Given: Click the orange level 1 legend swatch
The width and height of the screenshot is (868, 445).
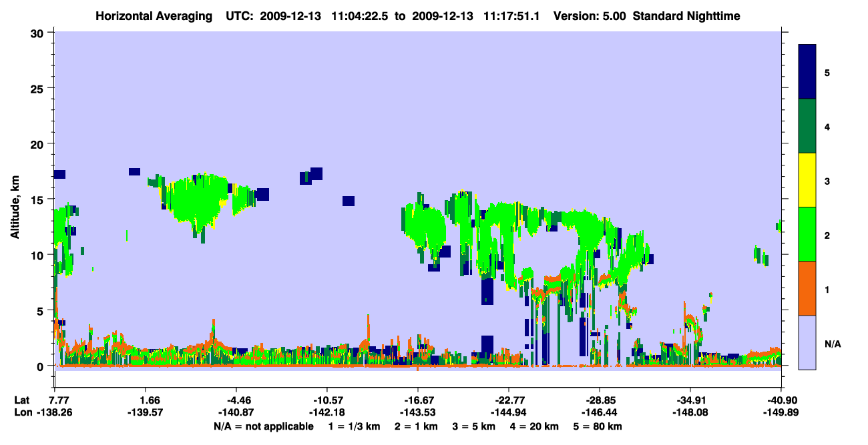Looking at the screenshot, I should click(807, 288).
